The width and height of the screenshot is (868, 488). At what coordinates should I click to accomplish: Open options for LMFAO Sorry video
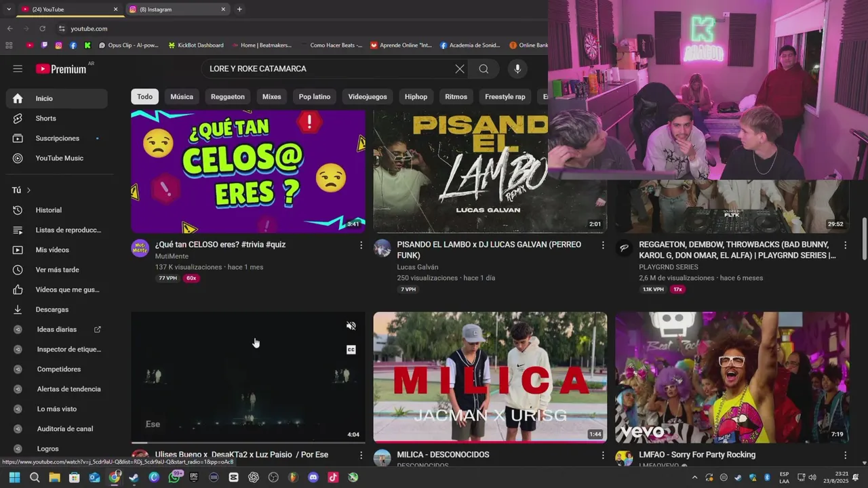(x=845, y=455)
